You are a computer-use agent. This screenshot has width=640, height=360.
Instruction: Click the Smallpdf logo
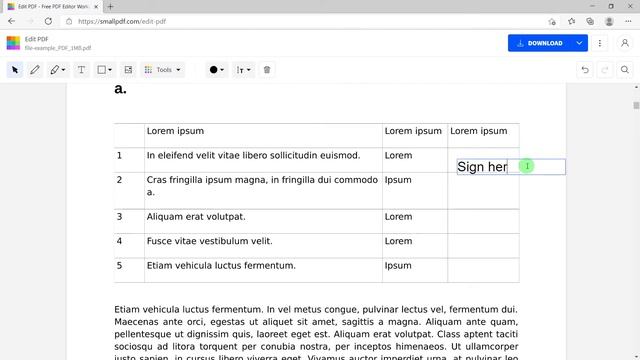pyautogui.click(x=13, y=43)
